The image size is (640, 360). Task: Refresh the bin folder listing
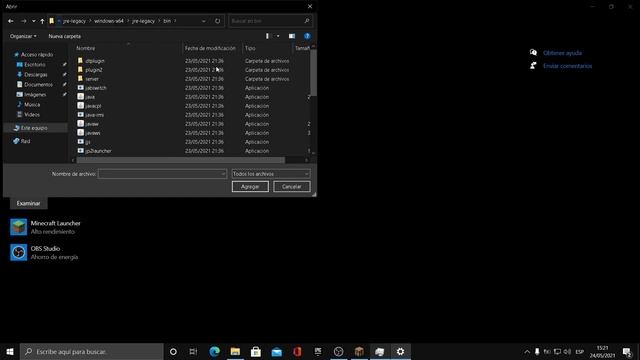pyautogui.click(x=218, y=21)
